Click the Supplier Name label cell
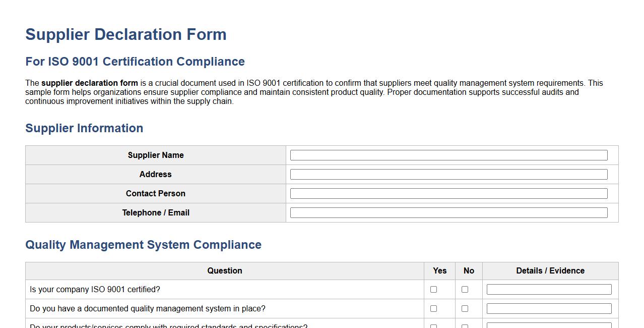 tap(155, 155)
